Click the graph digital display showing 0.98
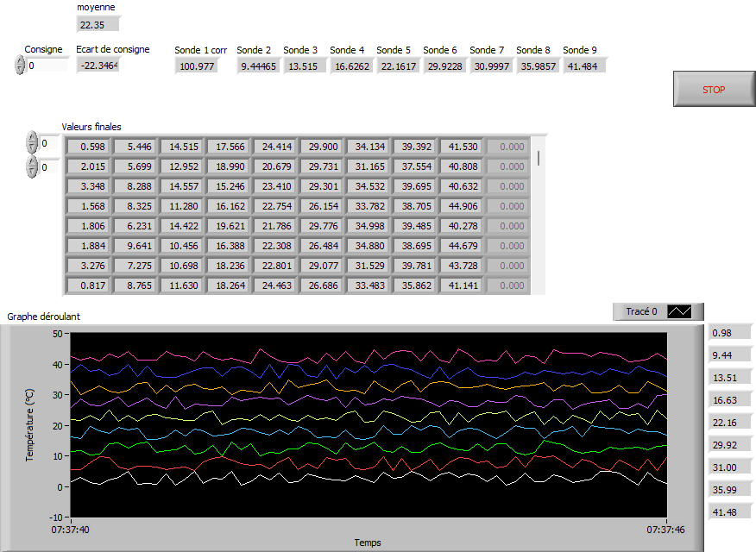Image resolution: width=756 pixels, height=552 pixels. tap(729, 333)
